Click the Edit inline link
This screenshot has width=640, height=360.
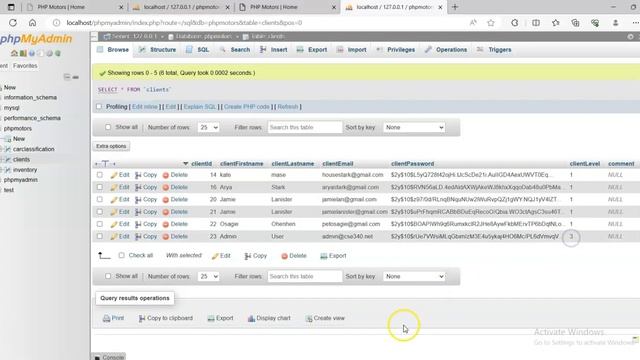(x=144, y=107)
